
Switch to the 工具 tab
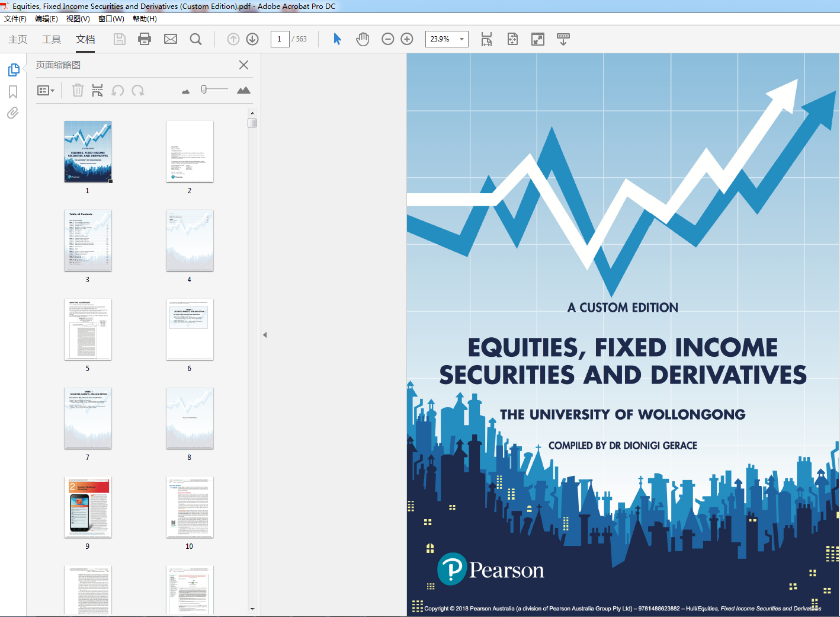coord(52,39)
